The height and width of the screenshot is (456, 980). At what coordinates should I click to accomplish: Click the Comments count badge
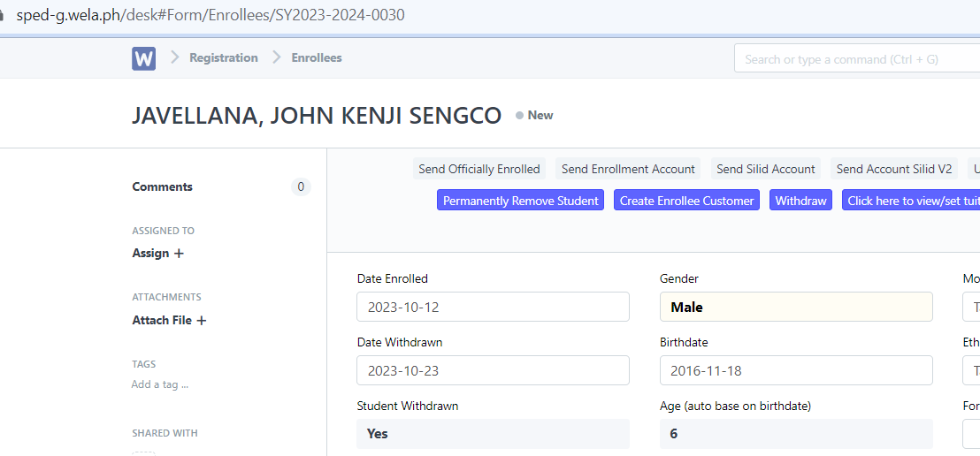pos(301,187)
